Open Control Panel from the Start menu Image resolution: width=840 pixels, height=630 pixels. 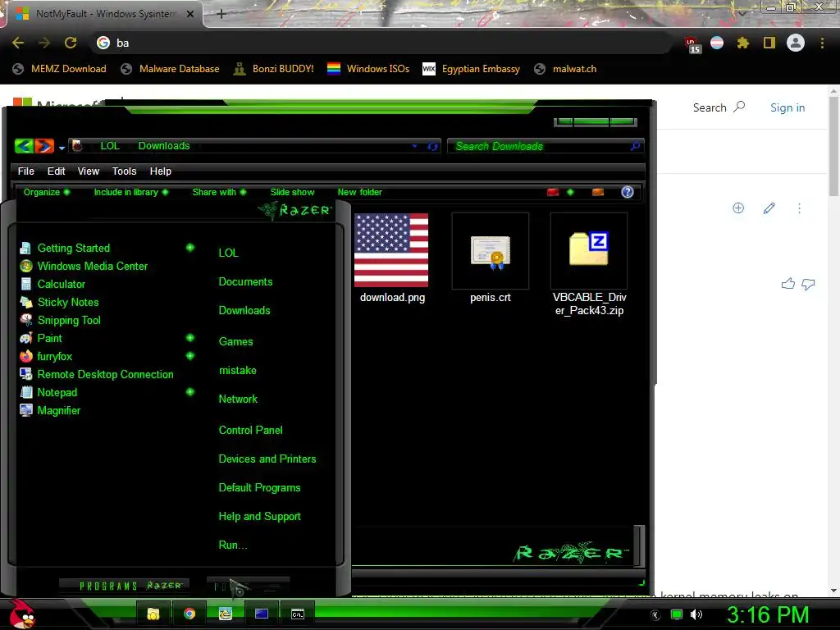[251, 430]
